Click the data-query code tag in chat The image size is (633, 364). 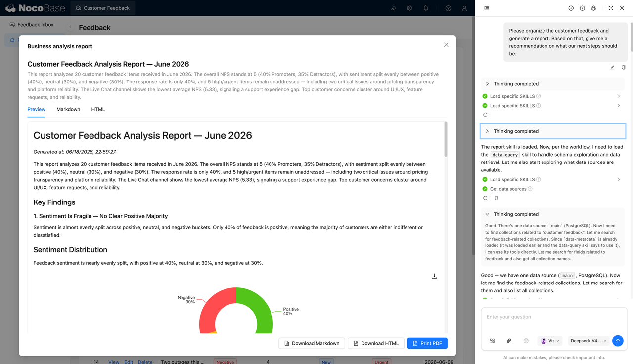pyautogui.click(x=505, y=155)
